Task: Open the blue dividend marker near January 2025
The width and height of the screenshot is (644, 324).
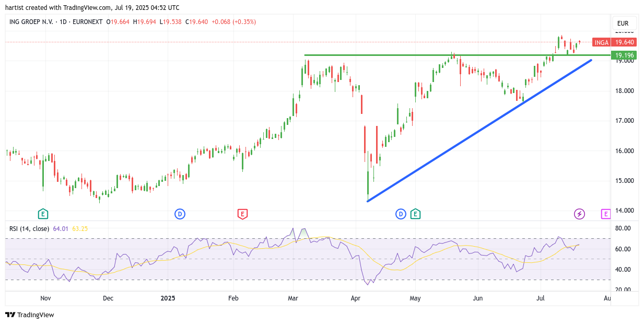Action: click(180, 213)
